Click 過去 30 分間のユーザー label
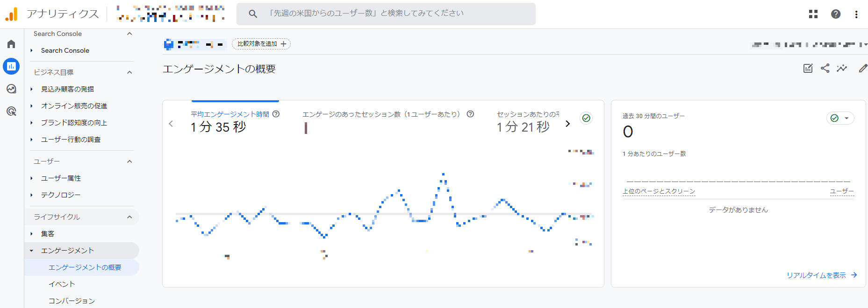The image size is (868, 308). 653,116
